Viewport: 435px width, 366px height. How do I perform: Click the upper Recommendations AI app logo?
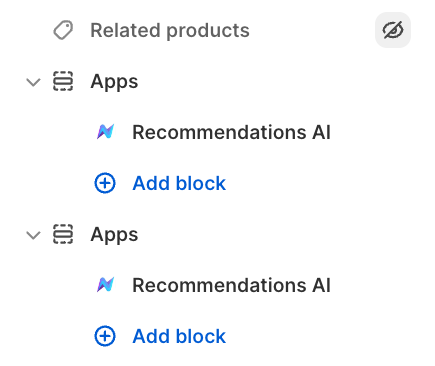[105, 132]
